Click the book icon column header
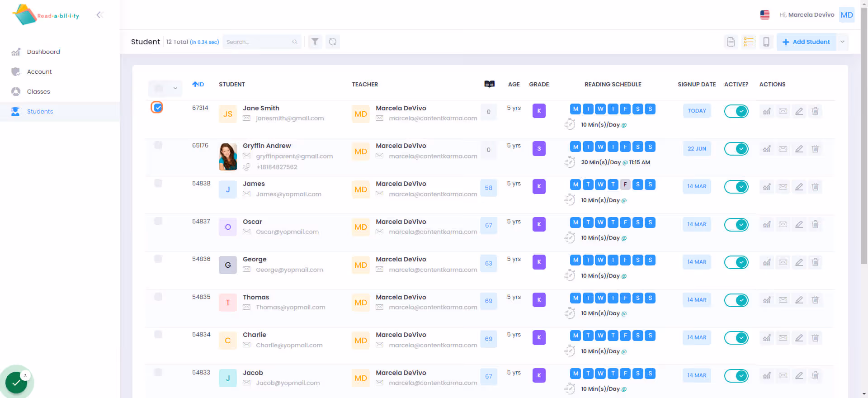The height and width of the screenshot is (398, 868). coord(489,84)
